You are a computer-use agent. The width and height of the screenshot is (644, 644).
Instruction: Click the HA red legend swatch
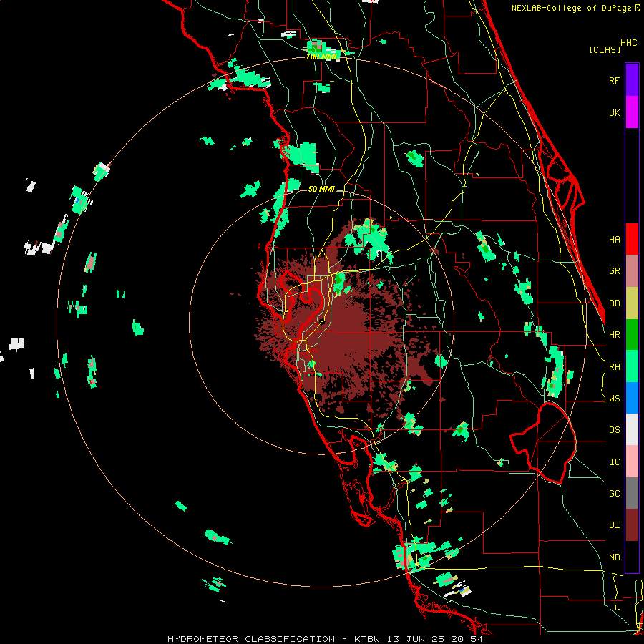(x=632, y=239)
